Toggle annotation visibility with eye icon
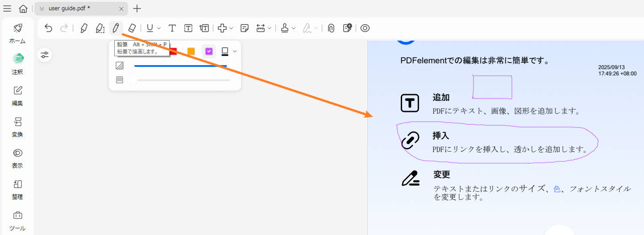The width and height of the screenshot is (644, 235). point(365,28)
